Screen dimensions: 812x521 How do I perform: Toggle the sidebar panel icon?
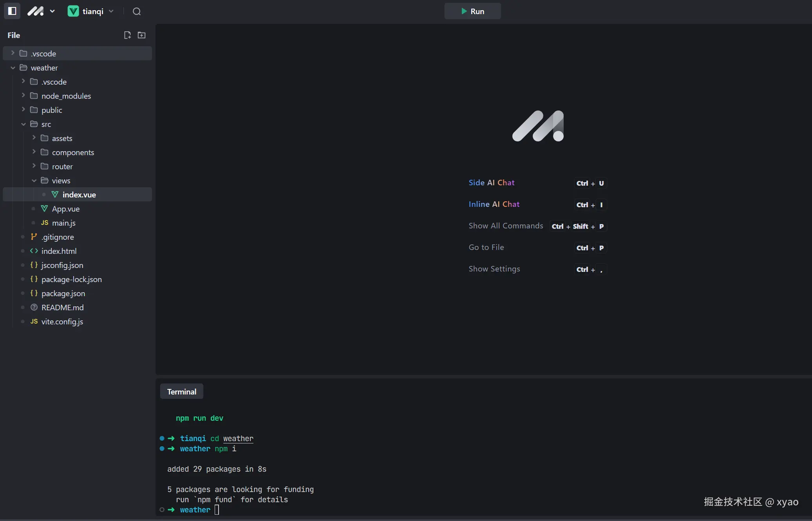(x=12, y=11)
